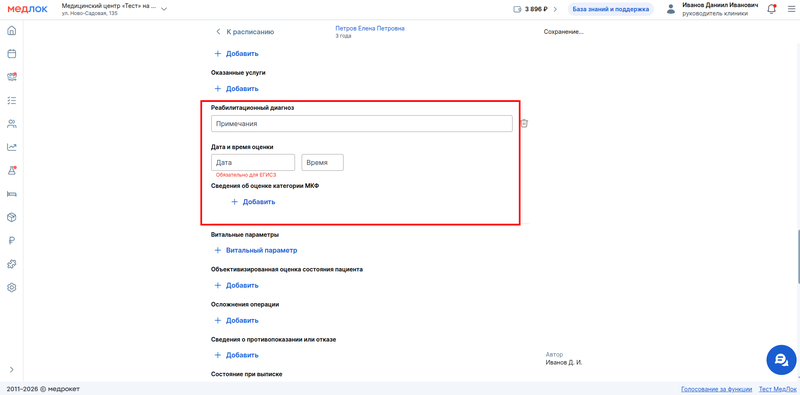Delete rehabilitation diagnosis with trash icon
This screenshot has width=800, height=395.
point(524,124)
